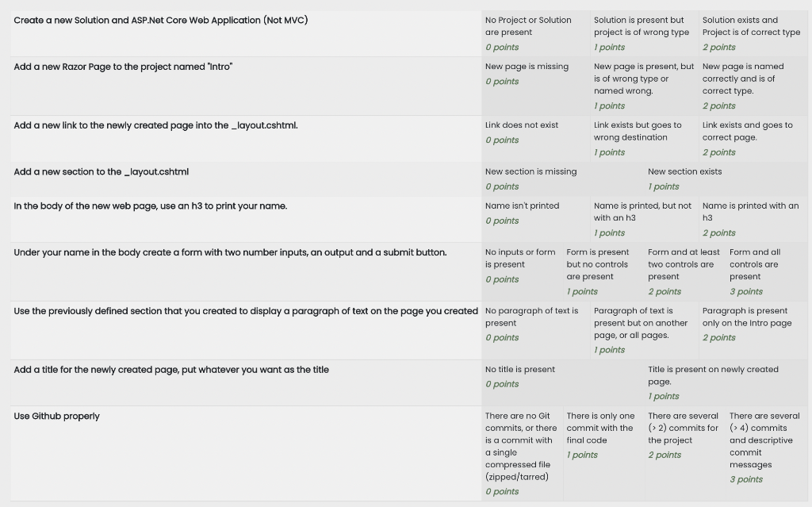Viewport: 812px width, 507px height.
Task: Choose 'New section is missing' rating
Action: point(563,179)
